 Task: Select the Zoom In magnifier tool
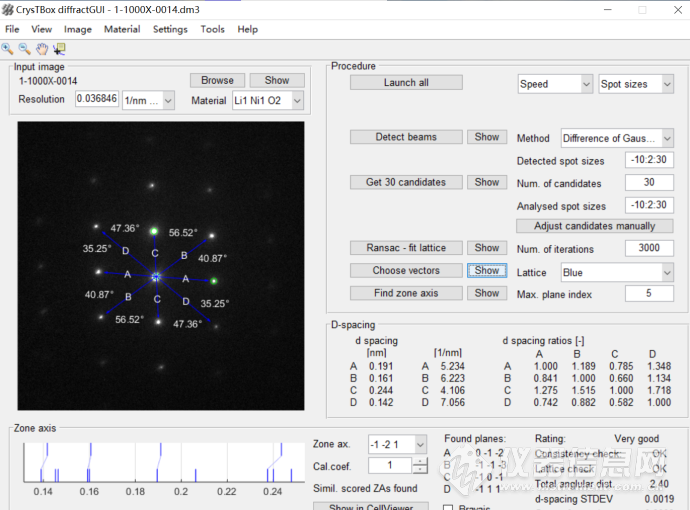coord(9,47)
